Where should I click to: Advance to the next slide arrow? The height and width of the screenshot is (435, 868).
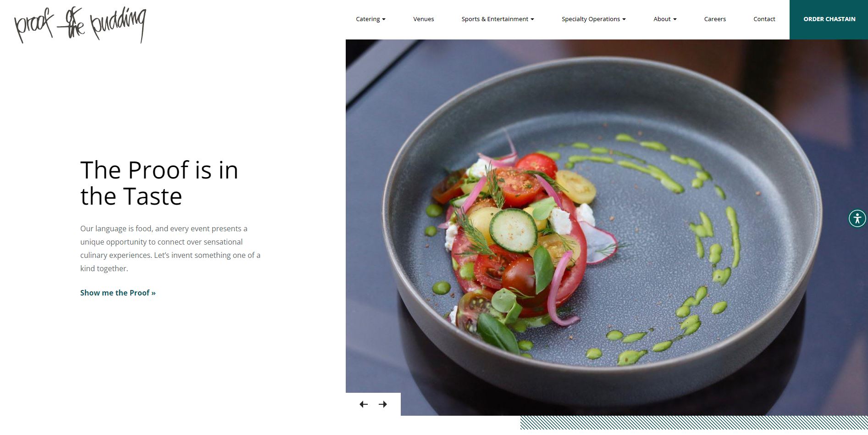click(383, 404)
